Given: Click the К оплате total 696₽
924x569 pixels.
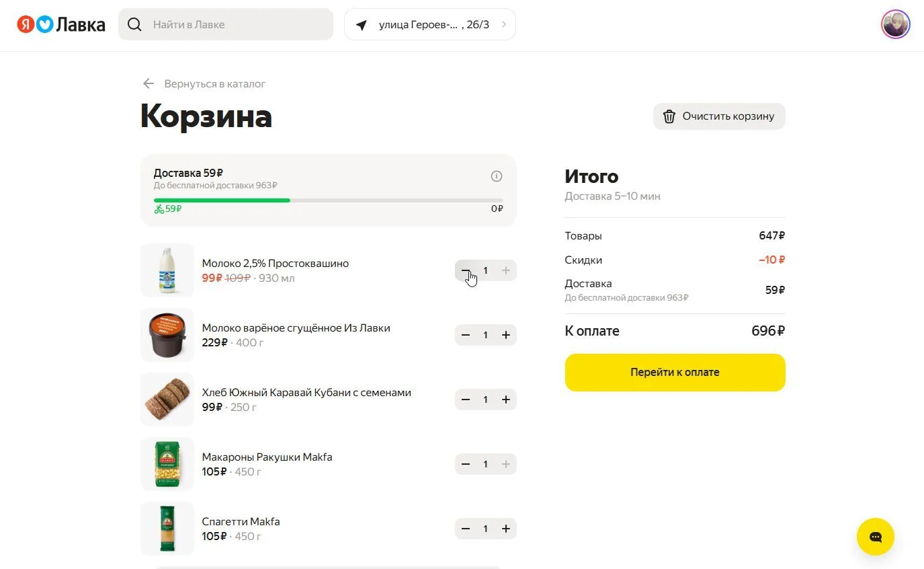Looking at the screenshot, I should [768, 331].
